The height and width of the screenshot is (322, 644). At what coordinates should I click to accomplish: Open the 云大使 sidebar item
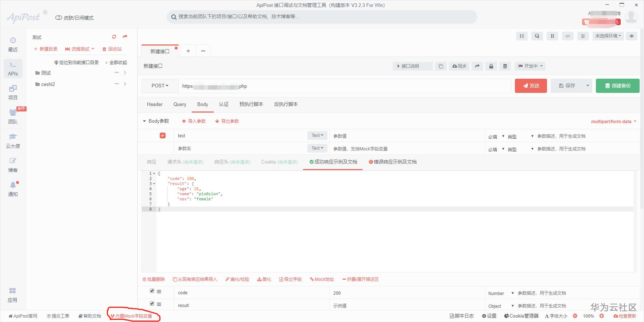pyautogui.click(x=13, y=141)
